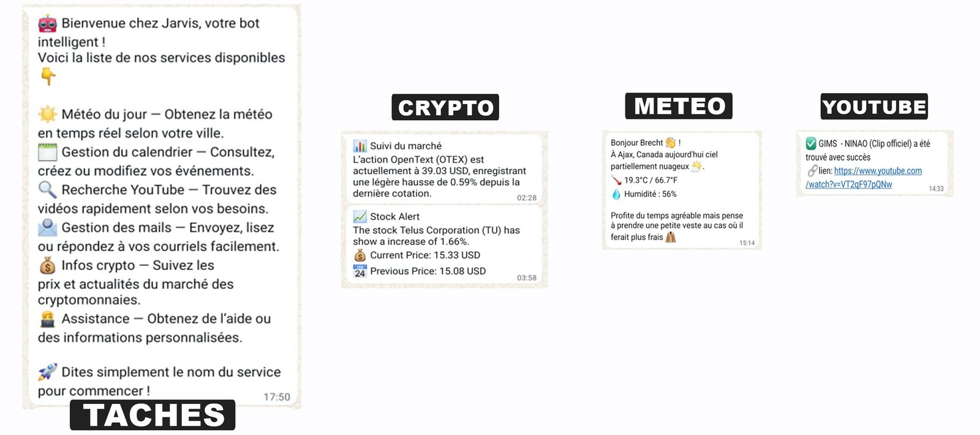Click the water drop icon beside Humidité
The height and width of the screenshot is (435, 980).
(616, 194)
